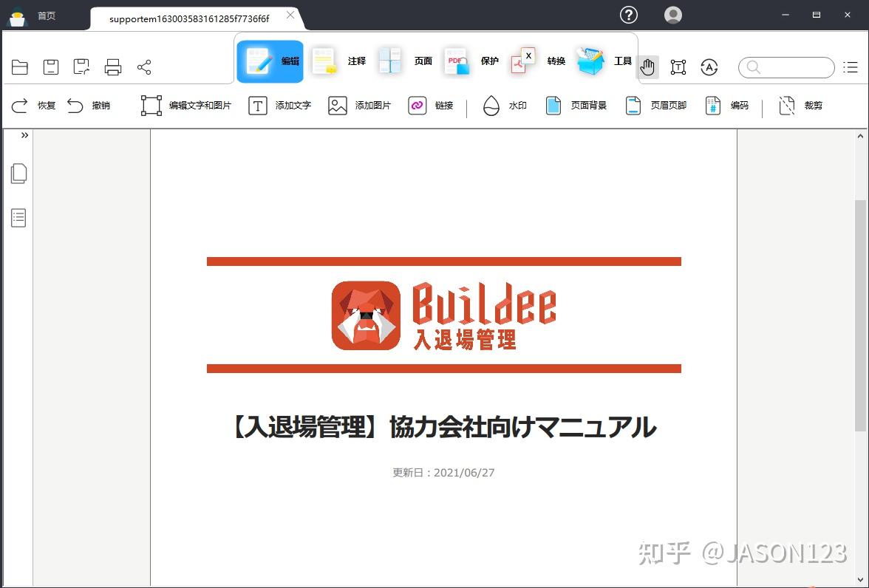The image size is (869, 588).
Task: Open 页面背景 page background
Action: pyautogui.click(x=576, y=106)
